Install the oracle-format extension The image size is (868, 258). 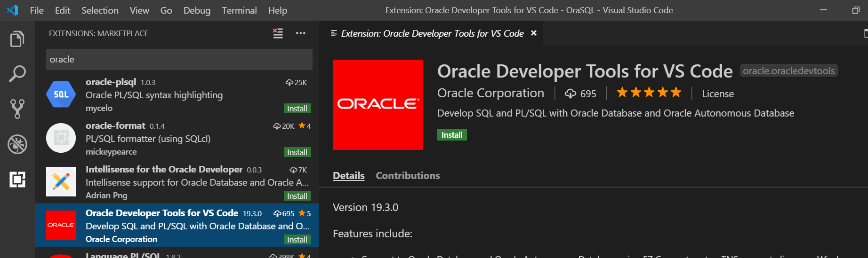[x=297, y=152]
